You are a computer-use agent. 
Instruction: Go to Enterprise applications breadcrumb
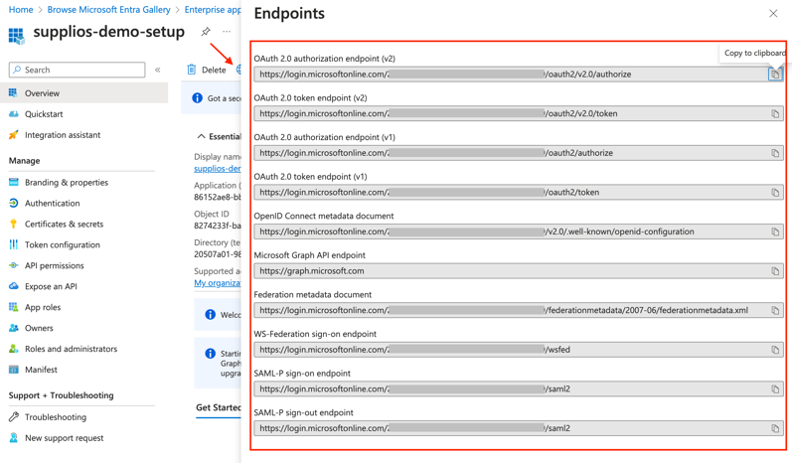coord(212,10)
